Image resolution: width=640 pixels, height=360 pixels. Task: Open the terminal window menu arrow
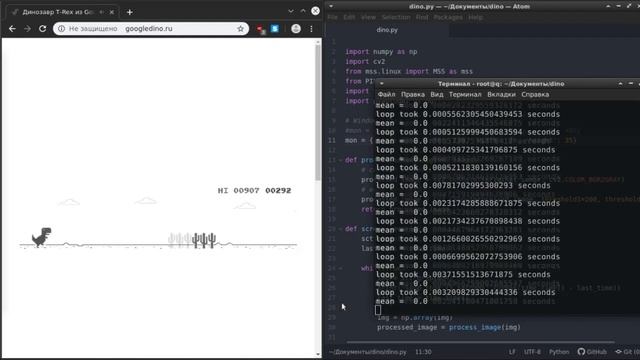click(382, 84)
